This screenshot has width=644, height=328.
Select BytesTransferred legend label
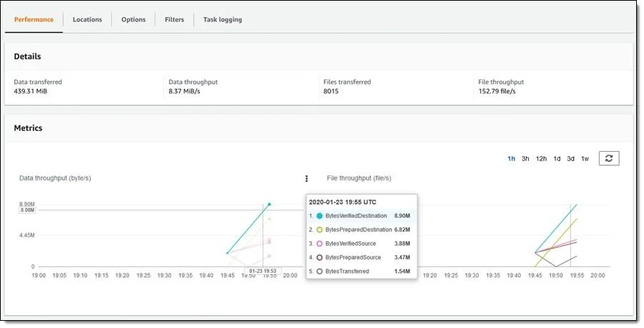pyautogui.click(x=347, y=271)
